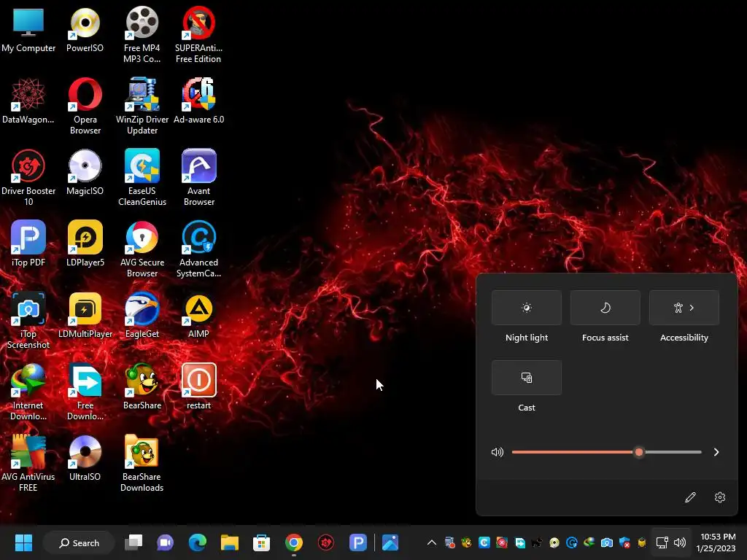This screenshot has width=747, height=560.
Task: Select the MagicISO shortcut
Action: click(85, 172)
